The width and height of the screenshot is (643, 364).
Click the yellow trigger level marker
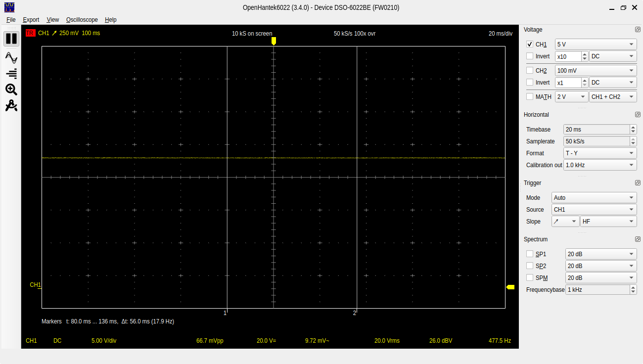pos(510,287)
